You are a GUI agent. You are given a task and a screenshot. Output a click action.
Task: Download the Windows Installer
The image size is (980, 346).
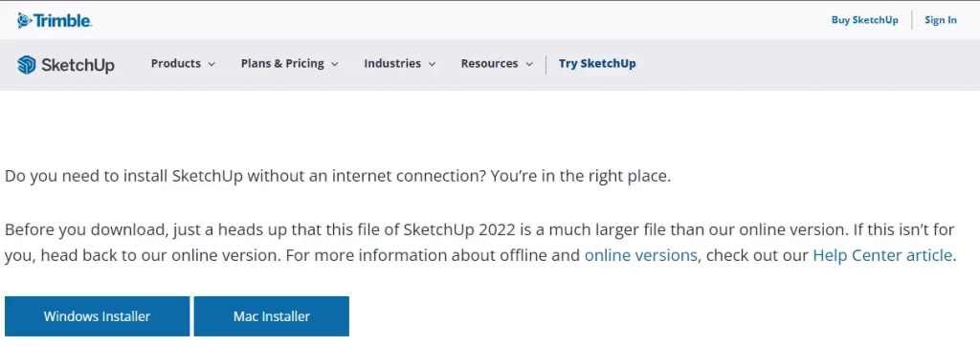point(97,316)
